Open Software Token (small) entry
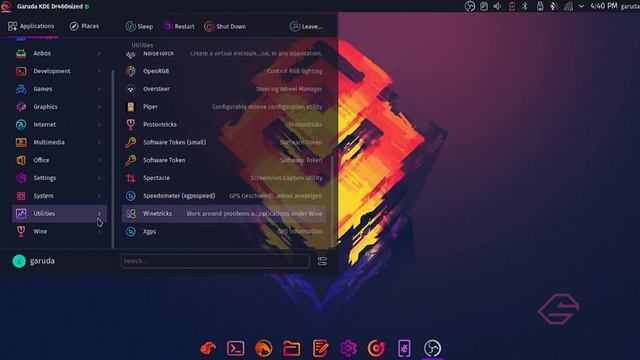The width and height of the screenshot is (640, 360). coord(224,142)
